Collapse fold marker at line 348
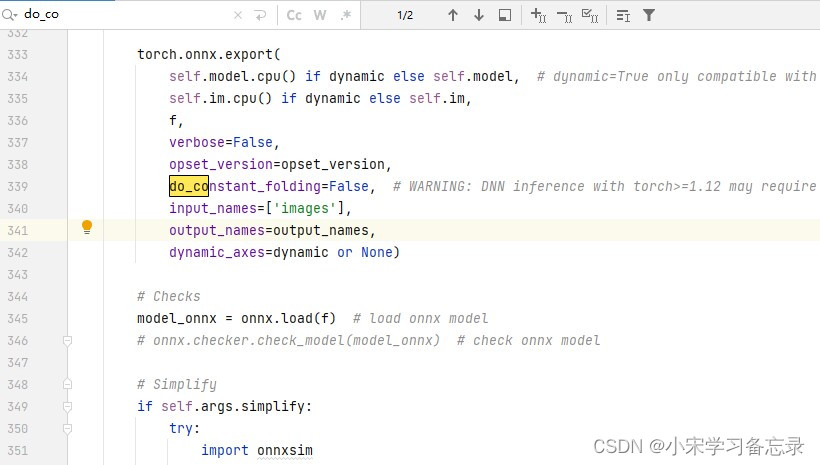The image size is (820, 465). 67,384
